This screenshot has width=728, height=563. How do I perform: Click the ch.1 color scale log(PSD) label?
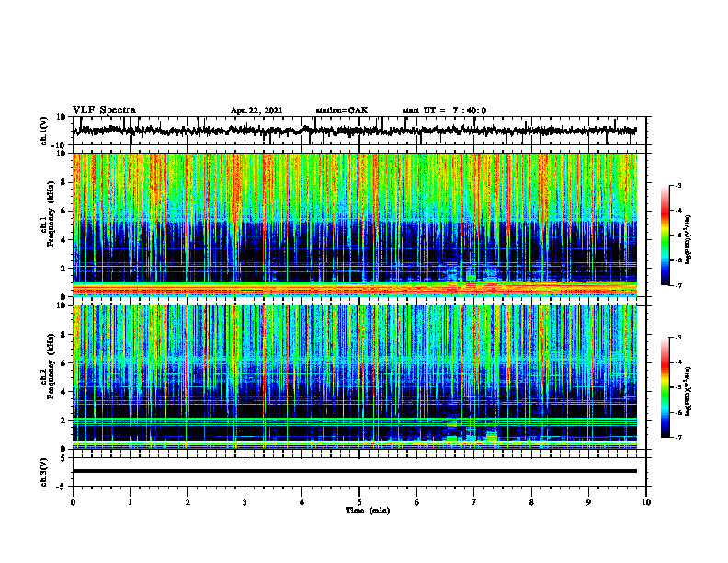689,240
